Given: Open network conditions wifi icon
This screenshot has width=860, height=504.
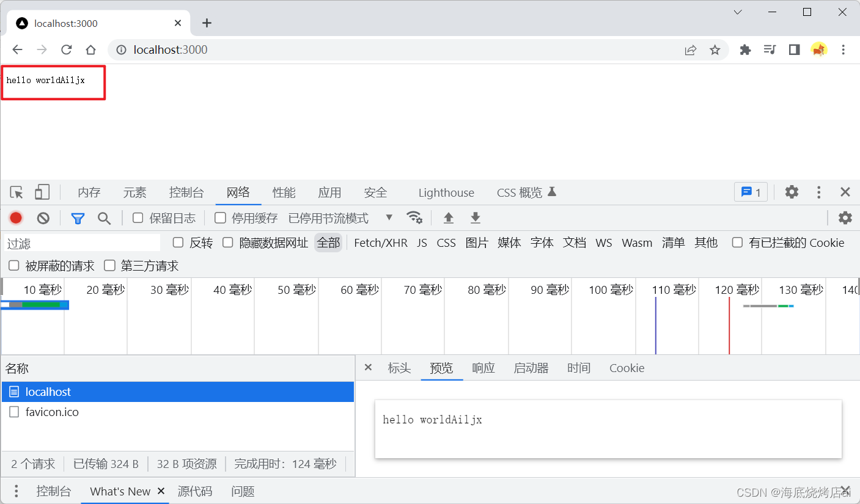Looking at the screenshot, I should (x=414, y=217).
